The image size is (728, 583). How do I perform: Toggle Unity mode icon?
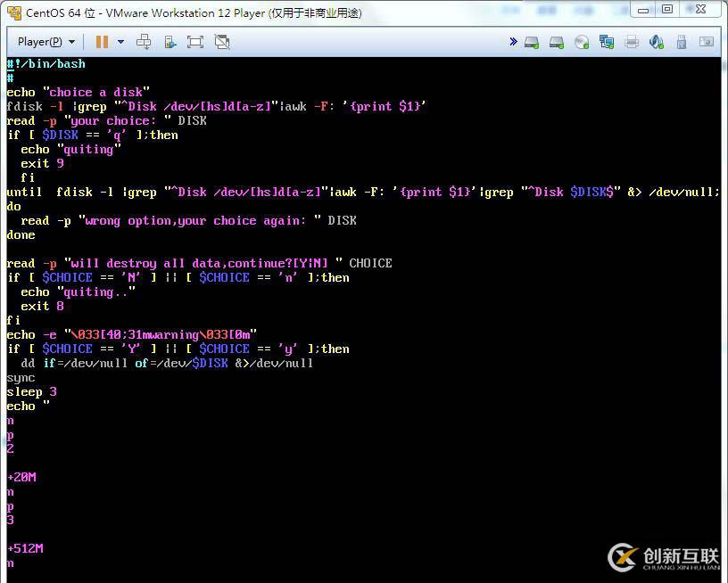[222, 42]
